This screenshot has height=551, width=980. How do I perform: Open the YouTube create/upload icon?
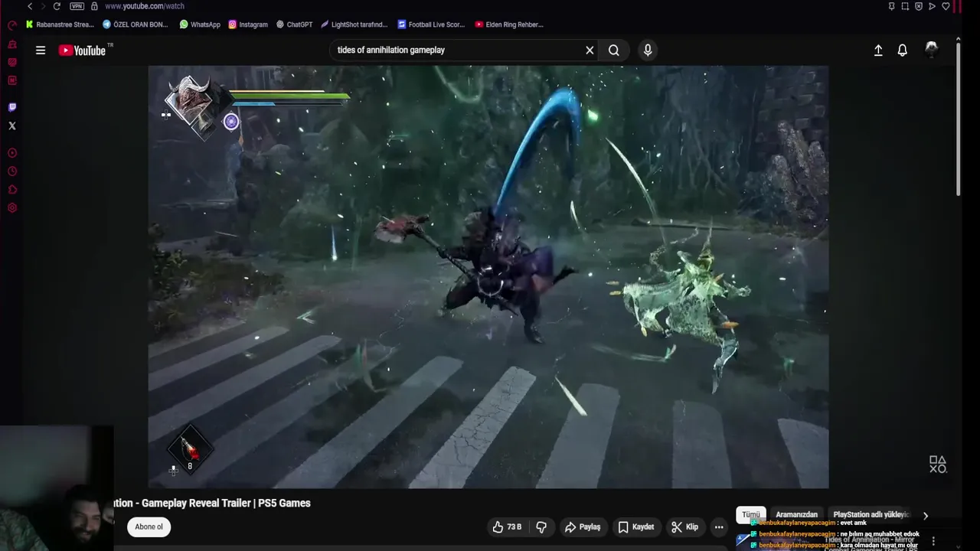[878, 51]
